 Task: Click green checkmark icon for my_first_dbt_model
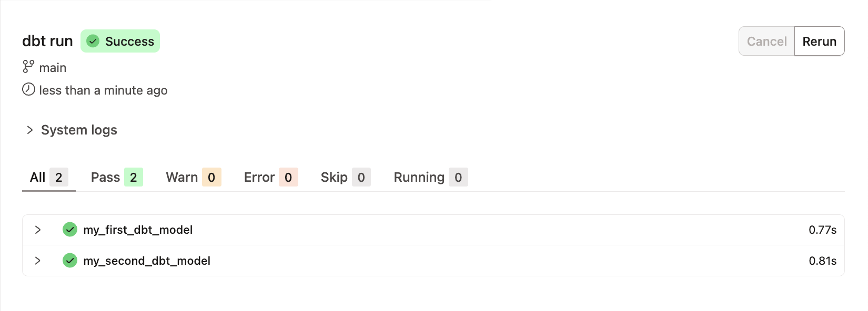(x=70, y=230)
